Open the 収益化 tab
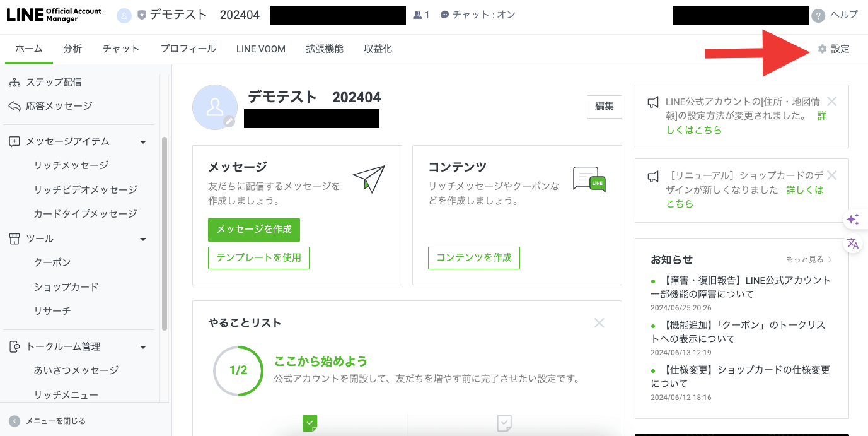The image size is (868, 436). click(x=378, y=49)
